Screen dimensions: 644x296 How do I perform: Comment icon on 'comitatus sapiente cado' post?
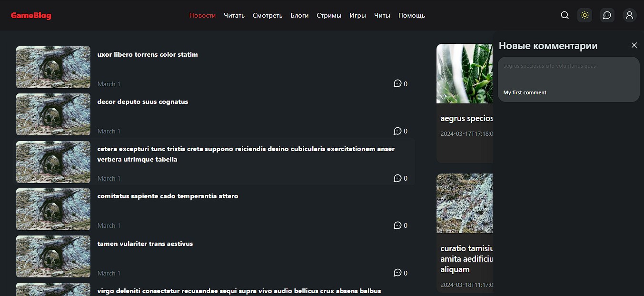pos(397,225)
